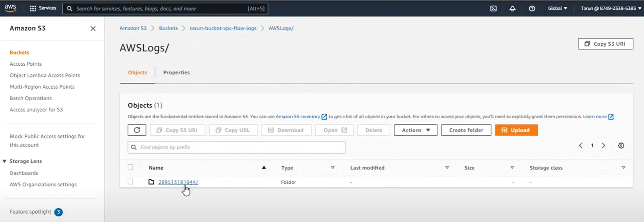Open Storage Lens Dashboards
The image size is (644, 222).
coord(24,173)
